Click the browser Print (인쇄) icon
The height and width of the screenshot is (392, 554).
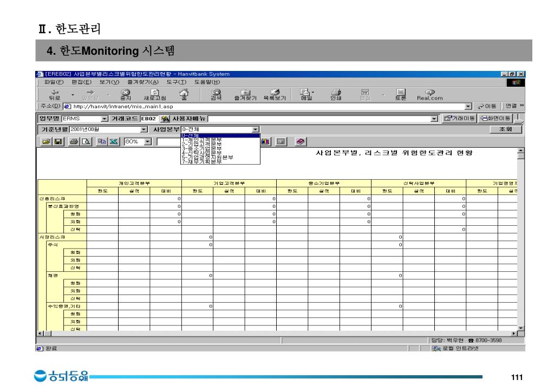coord(336,95)
